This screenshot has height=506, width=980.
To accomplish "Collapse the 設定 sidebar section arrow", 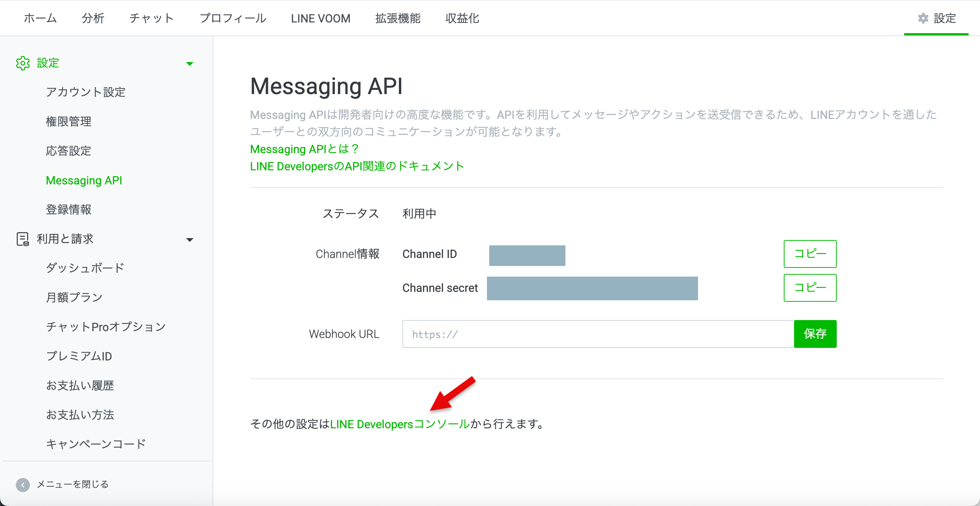I will tap(189, 64).
